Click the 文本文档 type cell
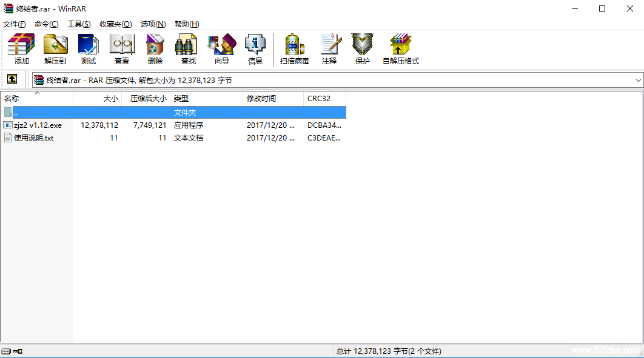The width and height of the screenshot is (644, 358). (x=189, y=138)
